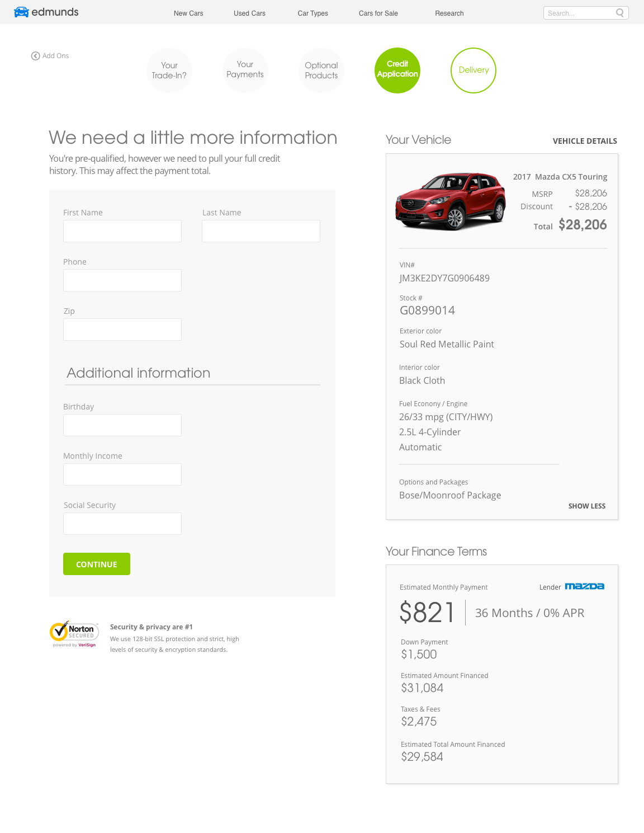Collapse vehicle details with Show Less
The image size is (644, 833).
click(x=586, y=506)
